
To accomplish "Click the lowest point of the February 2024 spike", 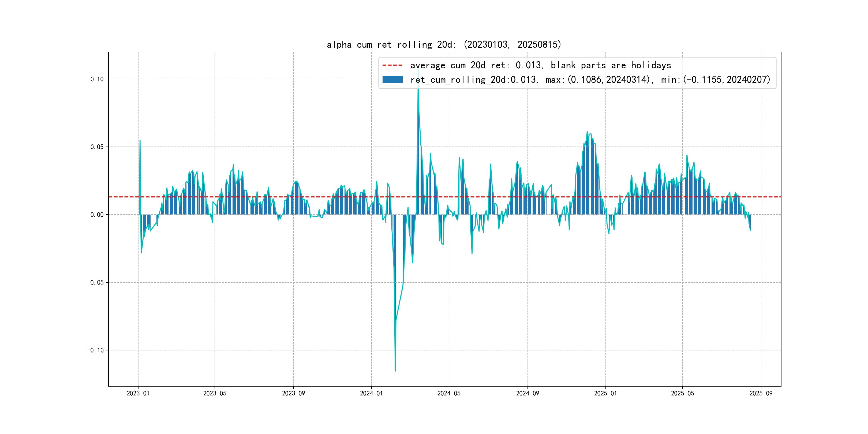I will click(x=395, y=371).
